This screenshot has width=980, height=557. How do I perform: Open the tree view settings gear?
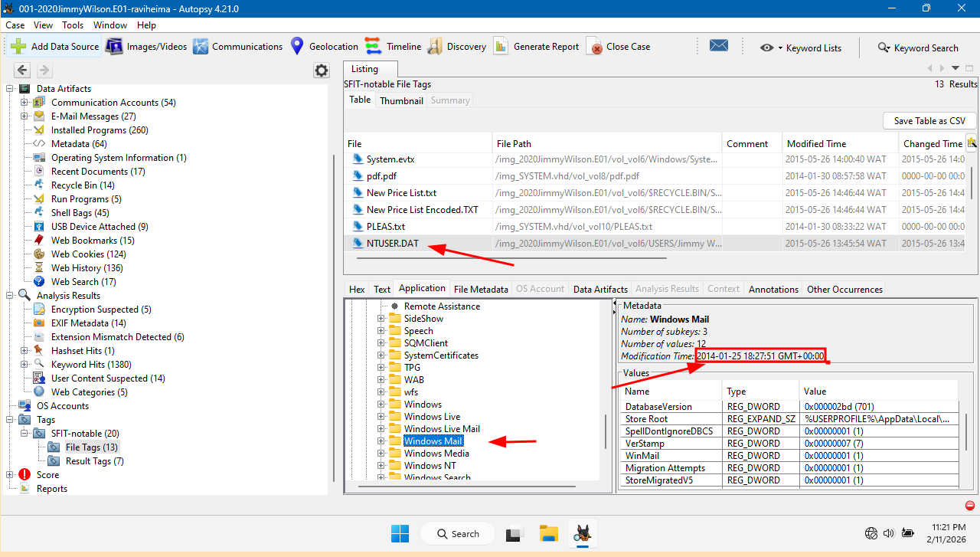(322, 70)
